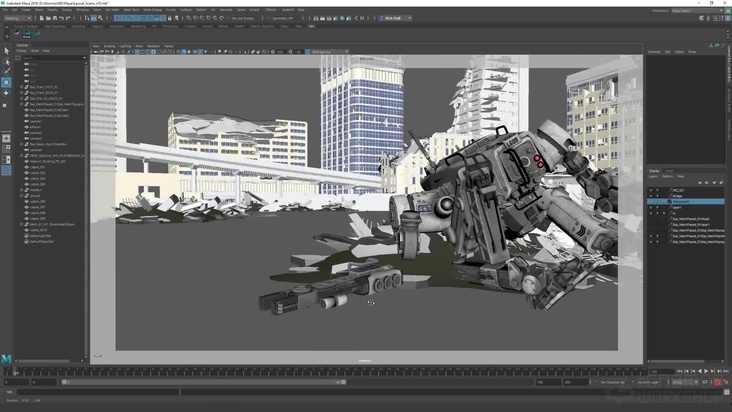Screen dimensions: 732x412
Task: Select rubble_001 in the Outliner
Action: coord(37,167)
